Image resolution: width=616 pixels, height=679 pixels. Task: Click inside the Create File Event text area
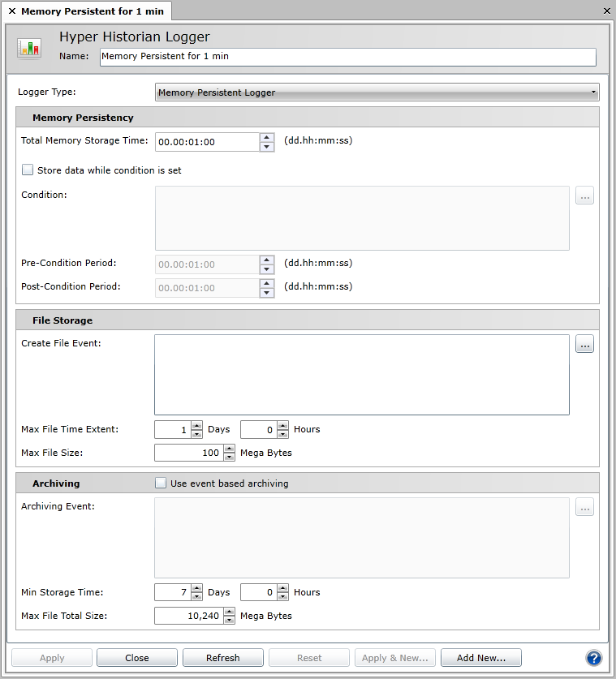click(361, 374)
